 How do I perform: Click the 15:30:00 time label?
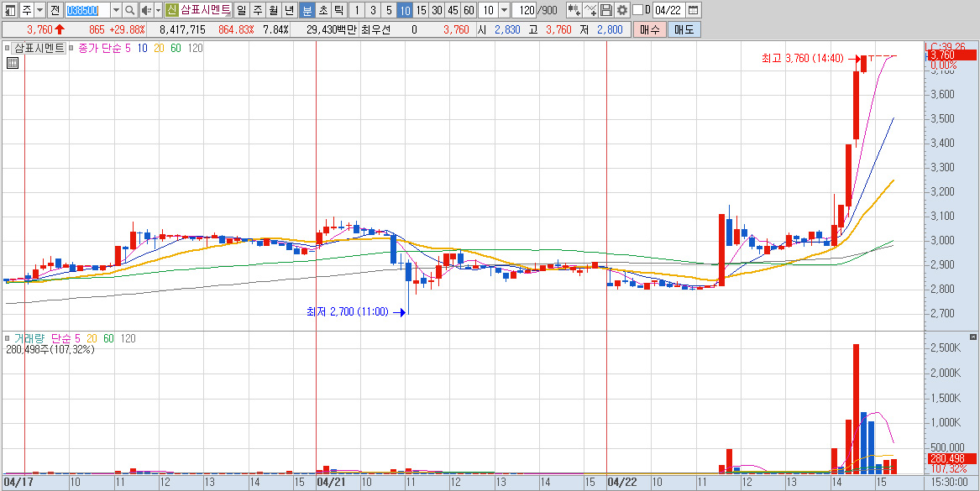(950, 483)
